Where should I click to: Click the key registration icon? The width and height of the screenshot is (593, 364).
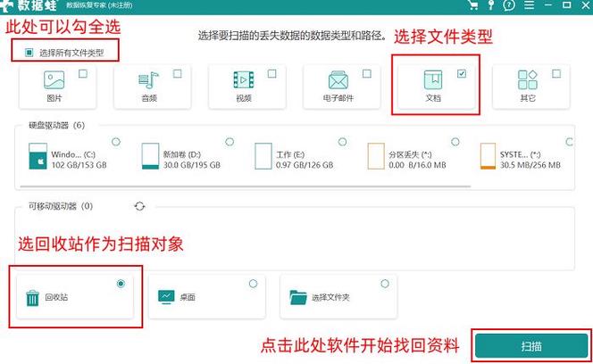point(491,5)
